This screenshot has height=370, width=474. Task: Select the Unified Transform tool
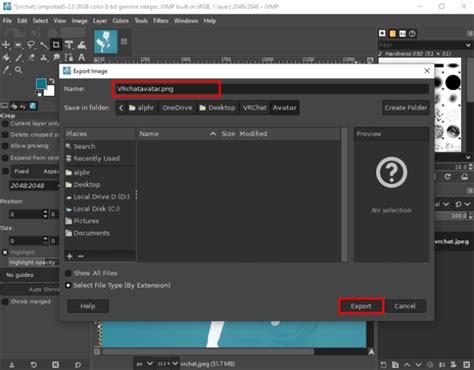click(69, 44)
